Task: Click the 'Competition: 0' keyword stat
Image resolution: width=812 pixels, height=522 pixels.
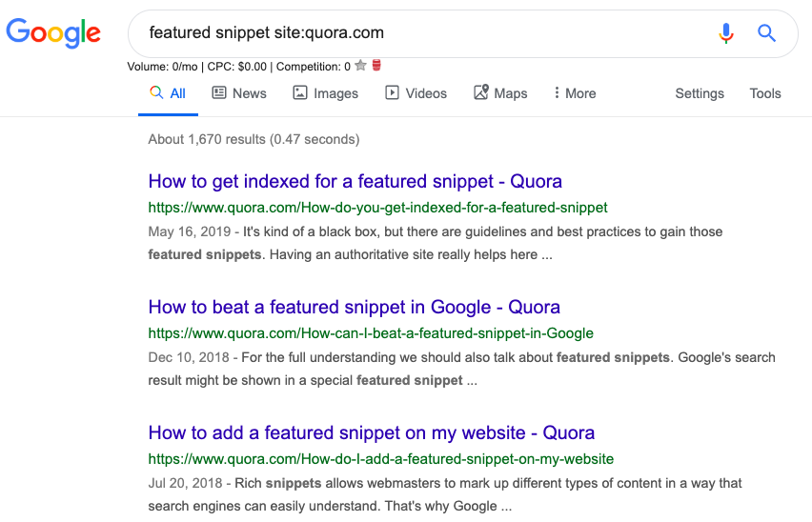Action: (314, 67)
